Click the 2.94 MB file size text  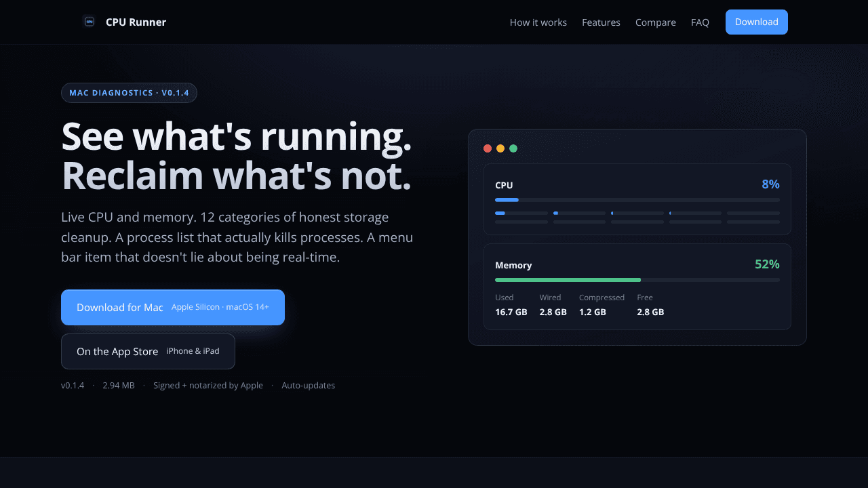[x=119, y=386]
